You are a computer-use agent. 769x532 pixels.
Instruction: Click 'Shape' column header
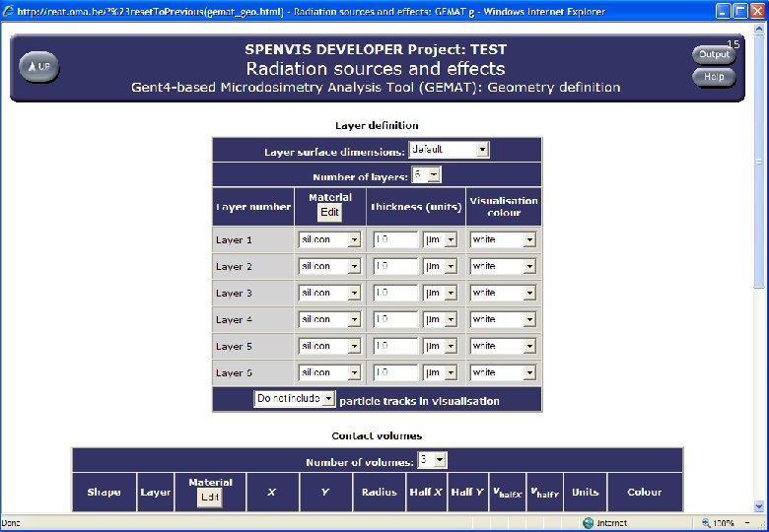(x=104, y=492)
